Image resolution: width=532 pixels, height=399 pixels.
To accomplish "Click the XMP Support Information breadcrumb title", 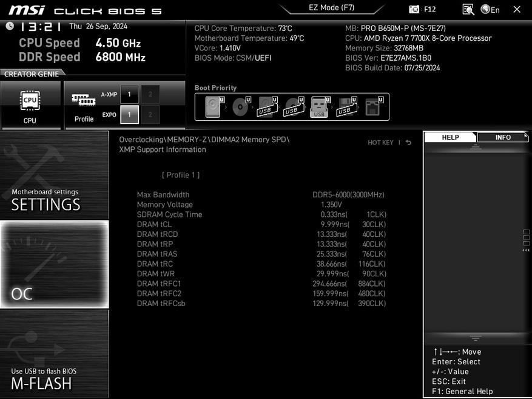I will (163, 149).
